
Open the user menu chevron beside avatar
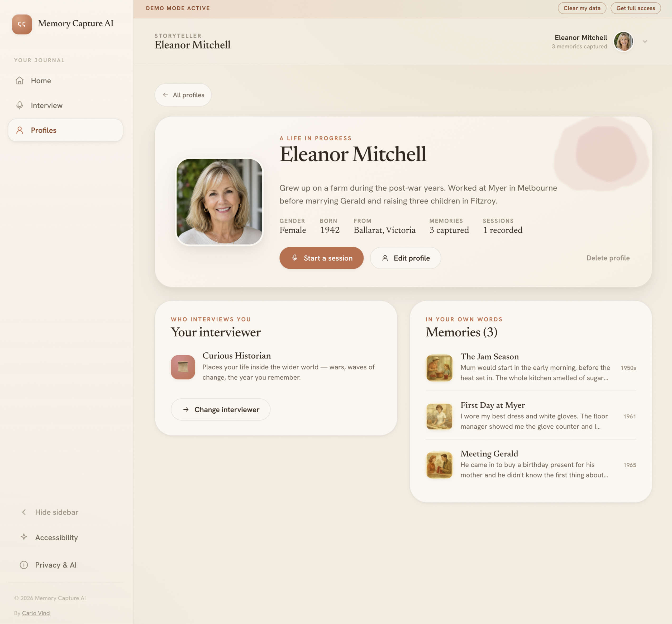pos(645,41)
